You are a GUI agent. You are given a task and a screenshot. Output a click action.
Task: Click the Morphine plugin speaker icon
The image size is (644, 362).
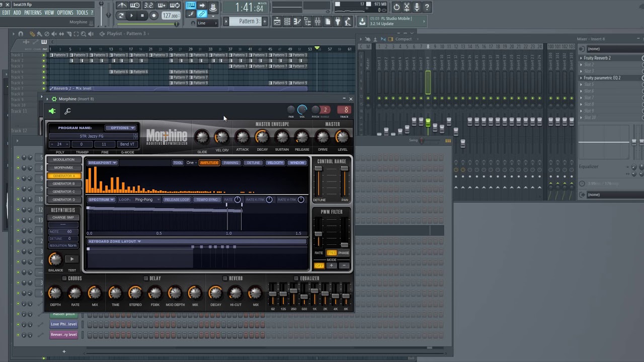pos(52,112)
